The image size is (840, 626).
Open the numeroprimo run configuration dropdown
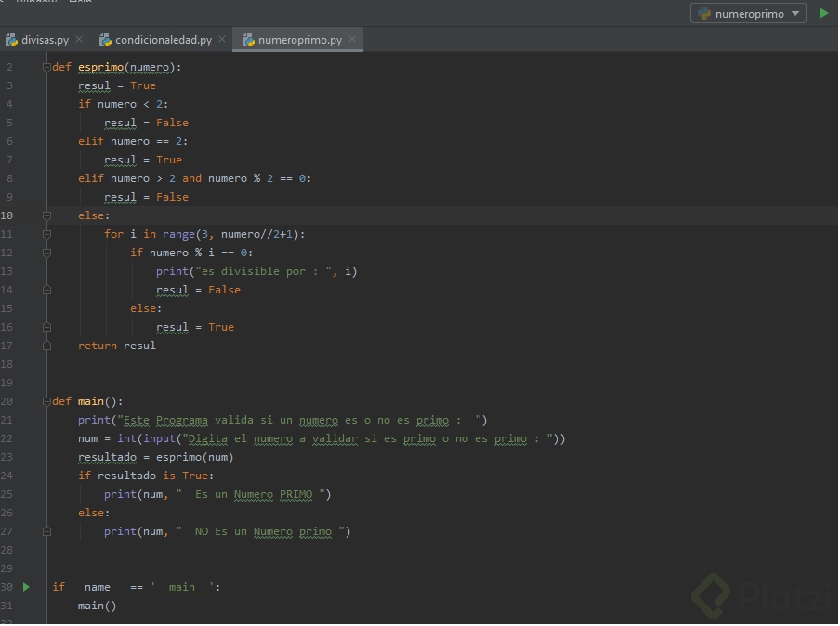748,13
